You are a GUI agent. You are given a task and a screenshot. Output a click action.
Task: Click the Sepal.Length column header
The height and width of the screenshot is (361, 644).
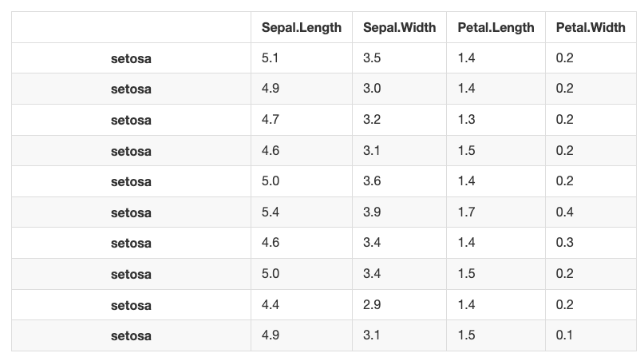[x=302, y=27]
